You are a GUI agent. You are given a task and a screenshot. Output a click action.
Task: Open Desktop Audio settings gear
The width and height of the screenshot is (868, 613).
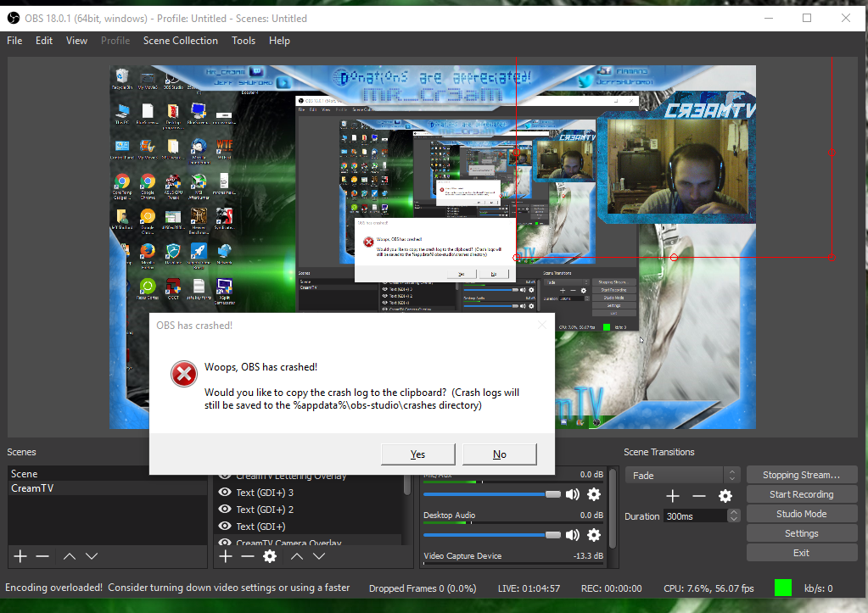(x=594, y=534)
